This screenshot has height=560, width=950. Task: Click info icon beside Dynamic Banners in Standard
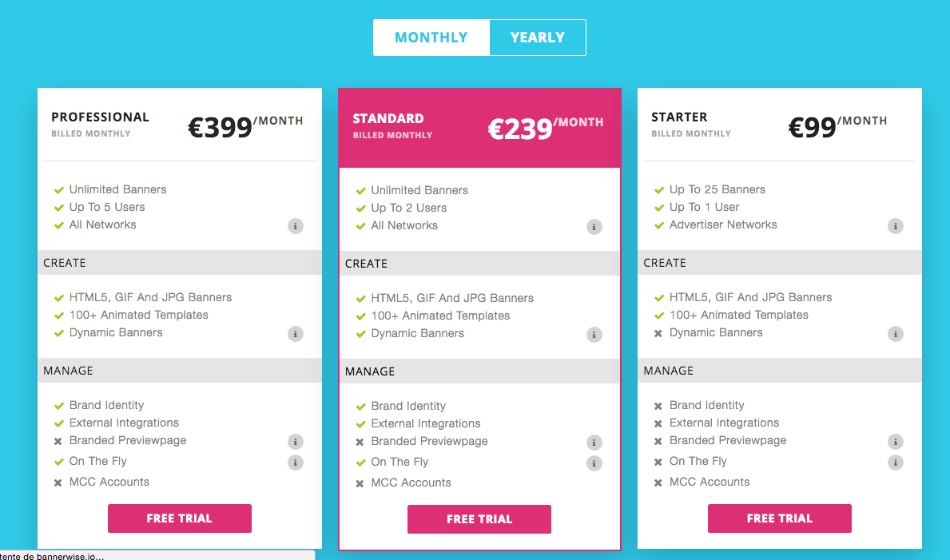tap(594, 335)
